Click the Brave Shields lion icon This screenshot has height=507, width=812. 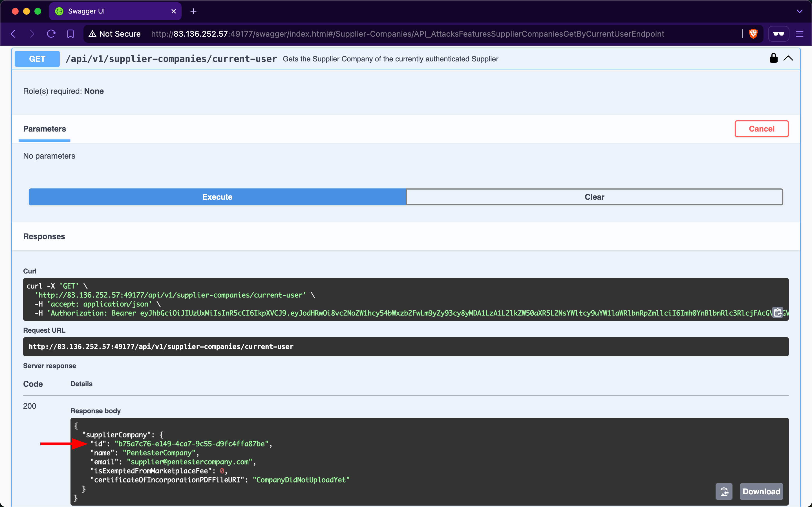point(753,34)
